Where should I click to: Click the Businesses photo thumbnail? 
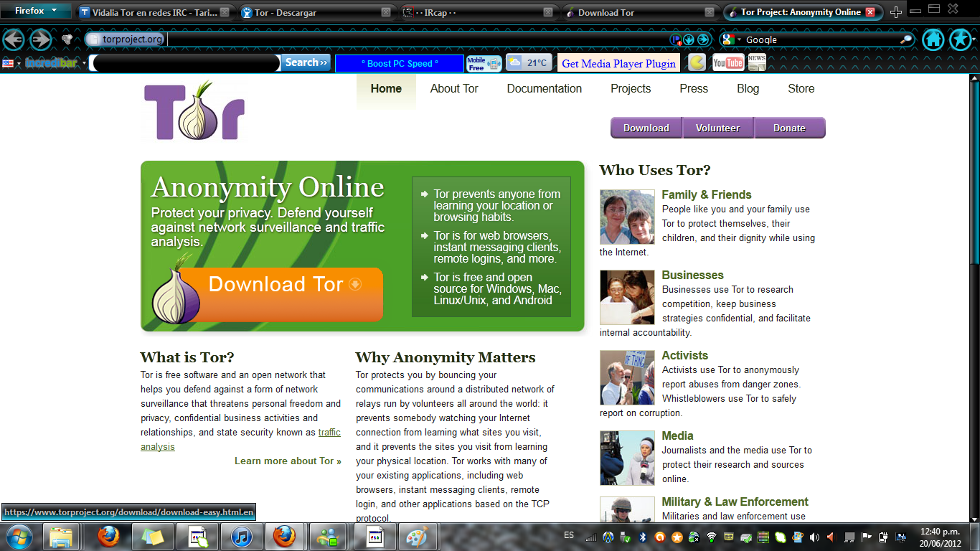pos(627,297)
